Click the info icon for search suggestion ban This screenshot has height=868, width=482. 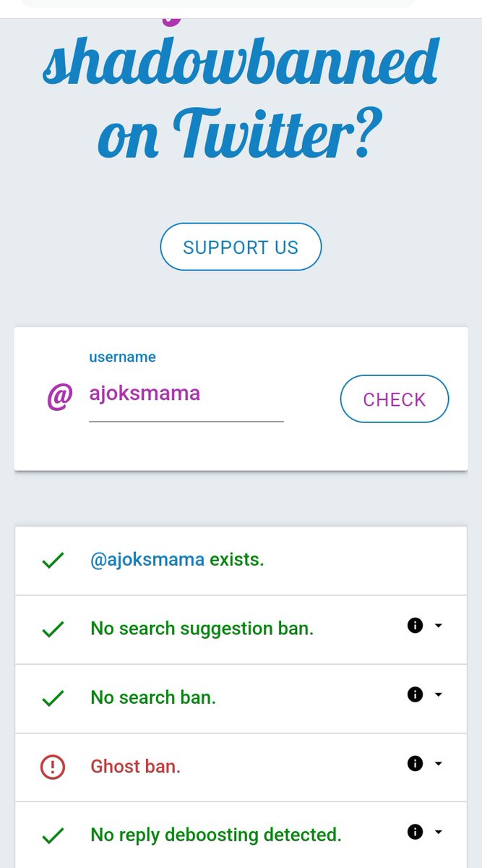(x=415, y=626)
